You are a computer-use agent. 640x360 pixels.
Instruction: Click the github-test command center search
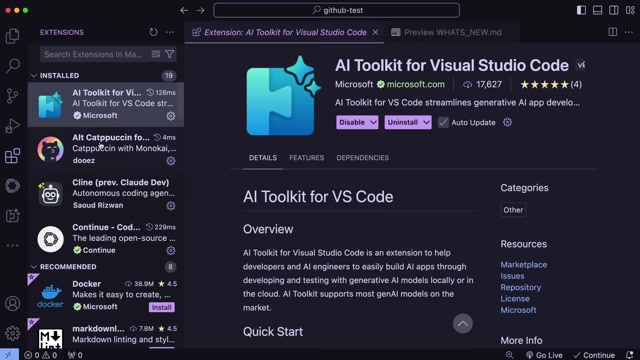point(336,10)
